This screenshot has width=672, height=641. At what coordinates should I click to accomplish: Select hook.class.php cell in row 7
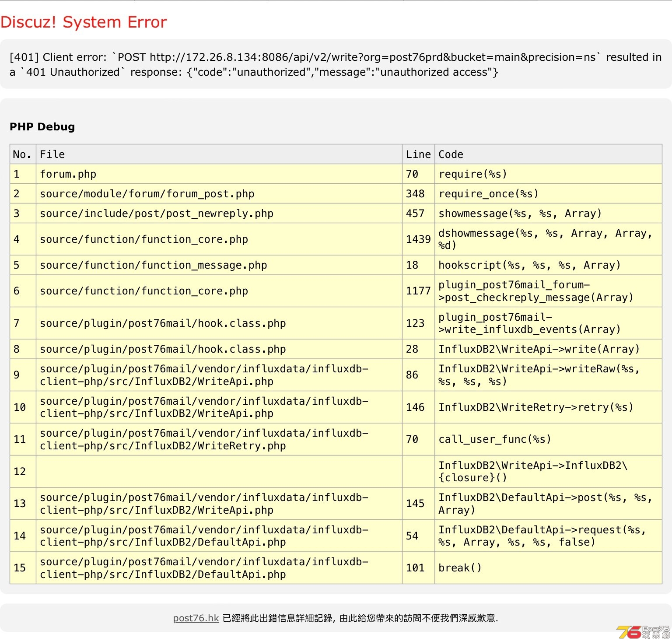pyautogui.click(x=219, y=323)
